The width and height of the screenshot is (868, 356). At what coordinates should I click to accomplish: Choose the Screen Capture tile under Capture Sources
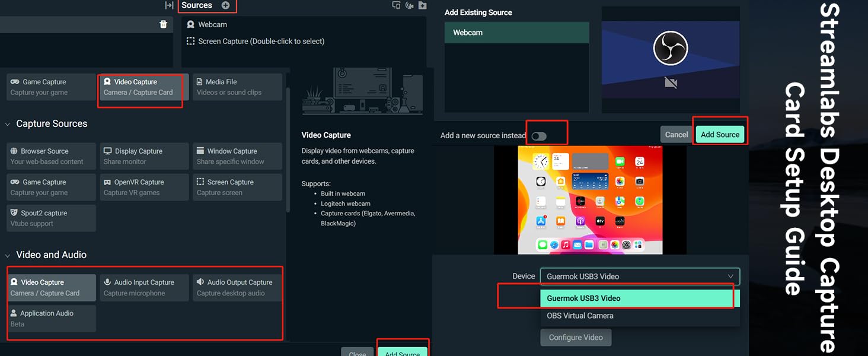[238, 187]
